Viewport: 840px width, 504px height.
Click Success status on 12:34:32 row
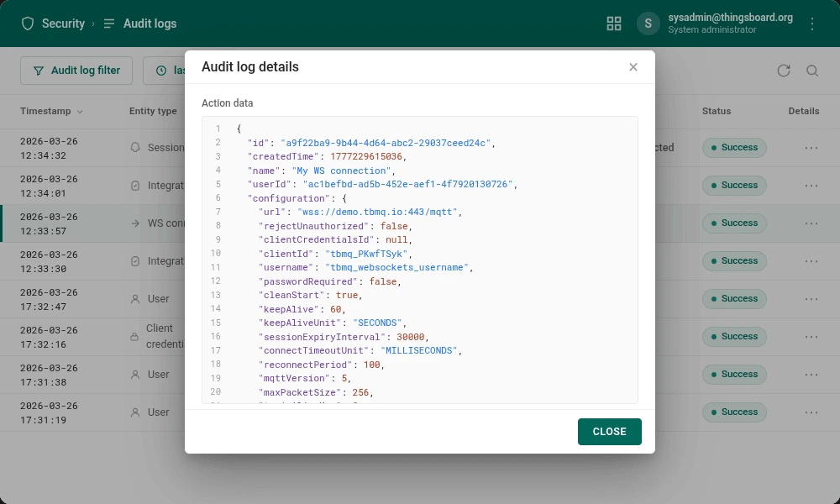tap(734, 147)
